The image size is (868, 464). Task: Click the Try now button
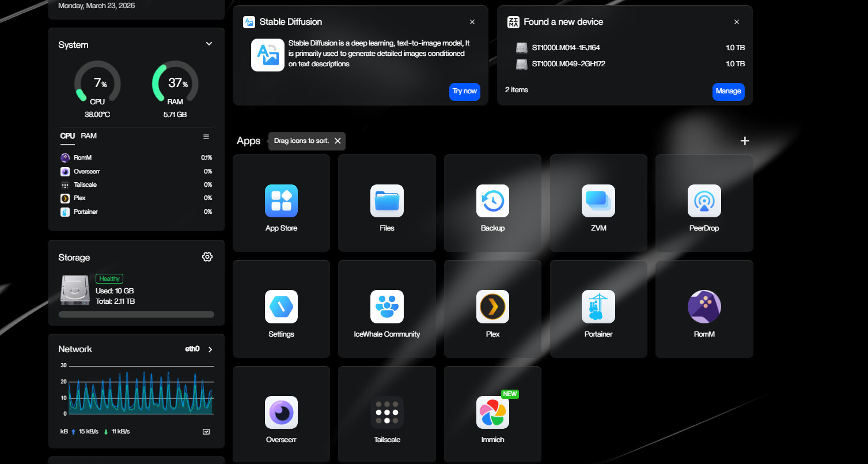(464, 91)
